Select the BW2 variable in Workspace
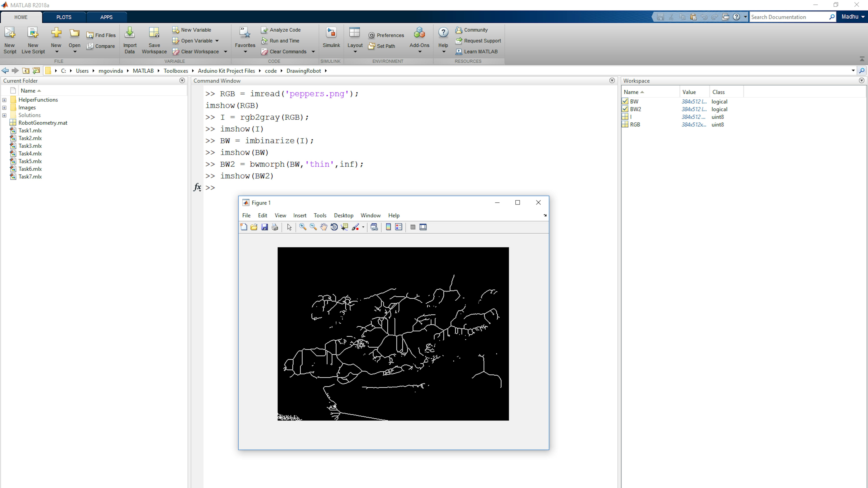The image size is (868, 488). pos(636,109)
